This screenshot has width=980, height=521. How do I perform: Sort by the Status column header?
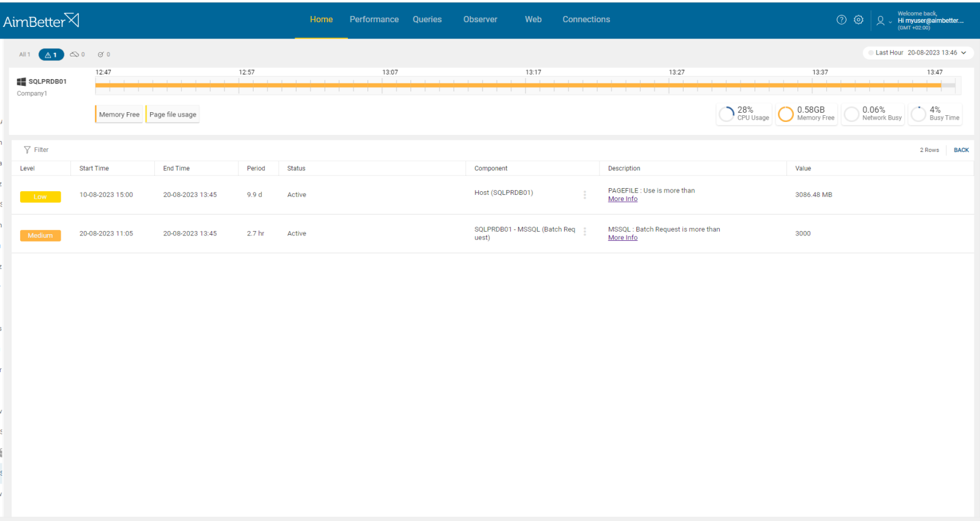(x=296, y=169)
